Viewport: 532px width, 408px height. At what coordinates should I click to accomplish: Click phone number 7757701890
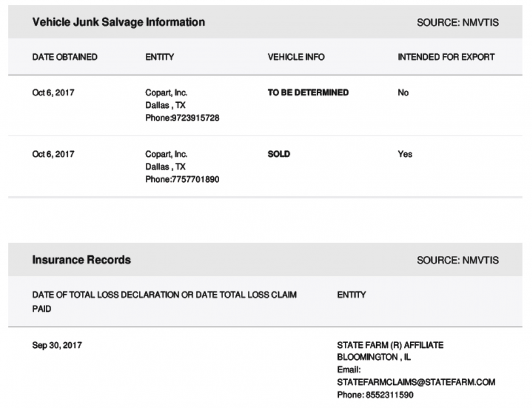(x=195, y=179)
